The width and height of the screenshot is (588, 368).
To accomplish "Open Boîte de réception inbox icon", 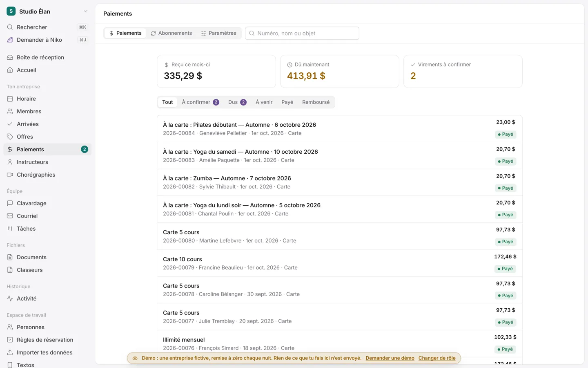I will click(x=10, y=57).
